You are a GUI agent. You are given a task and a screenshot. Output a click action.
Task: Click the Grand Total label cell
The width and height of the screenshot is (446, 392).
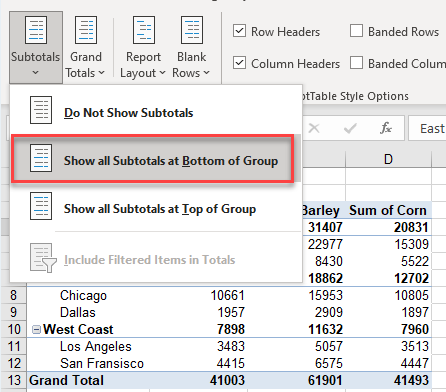[x=66, y=380]
